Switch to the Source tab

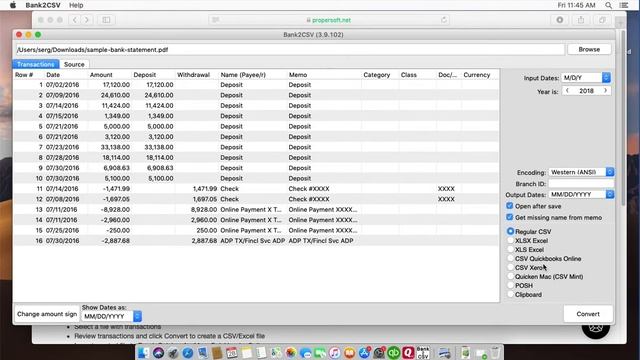tap(74, 64)
